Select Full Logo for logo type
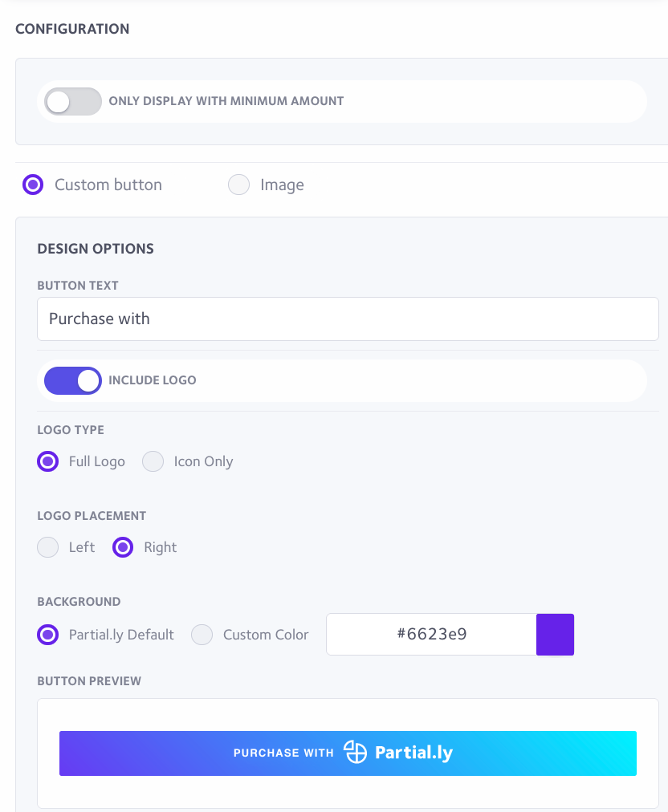The width and height of the screenshot is (668, 812). 47,461
